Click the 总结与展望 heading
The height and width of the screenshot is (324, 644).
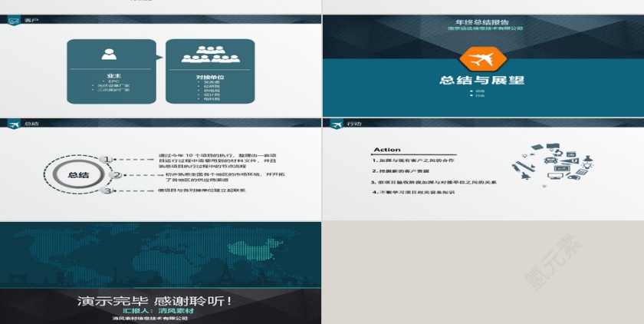click(x=481, y=80)
